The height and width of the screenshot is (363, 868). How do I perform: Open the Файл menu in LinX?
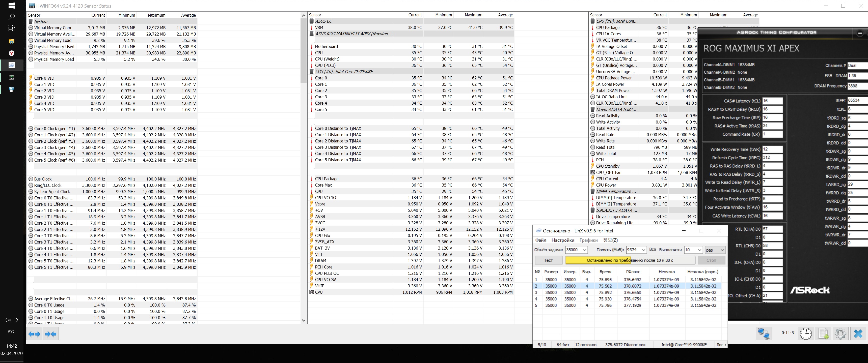pos(540,240)
